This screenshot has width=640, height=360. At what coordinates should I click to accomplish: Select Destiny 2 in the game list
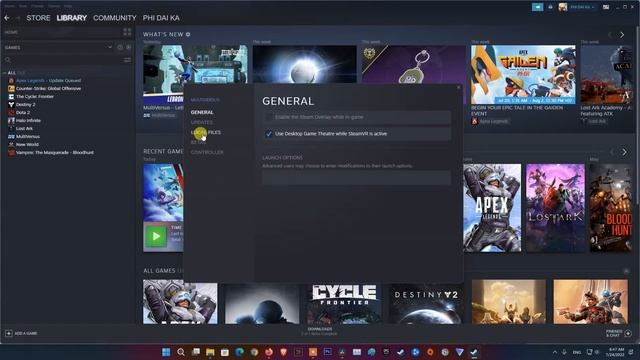tap(25, 104)
